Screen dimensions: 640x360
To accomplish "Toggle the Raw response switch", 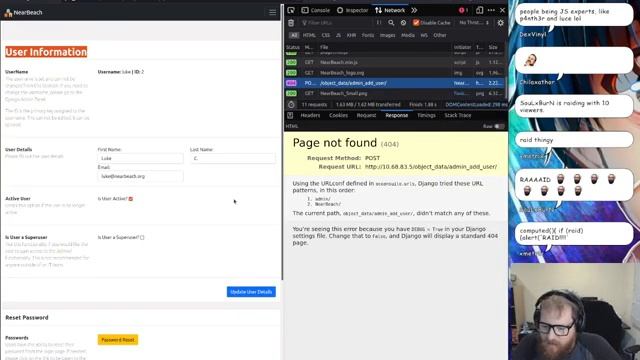I will pos(499,127).
